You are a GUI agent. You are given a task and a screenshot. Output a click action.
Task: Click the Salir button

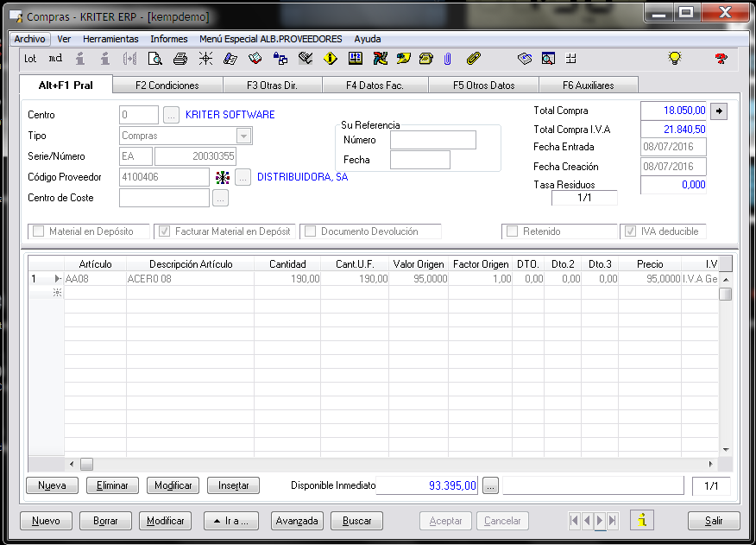[x=714, y=521]
